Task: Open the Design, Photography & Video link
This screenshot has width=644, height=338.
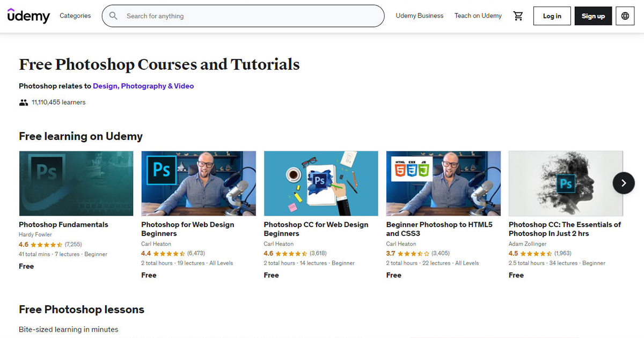Action: click(143, 86)
